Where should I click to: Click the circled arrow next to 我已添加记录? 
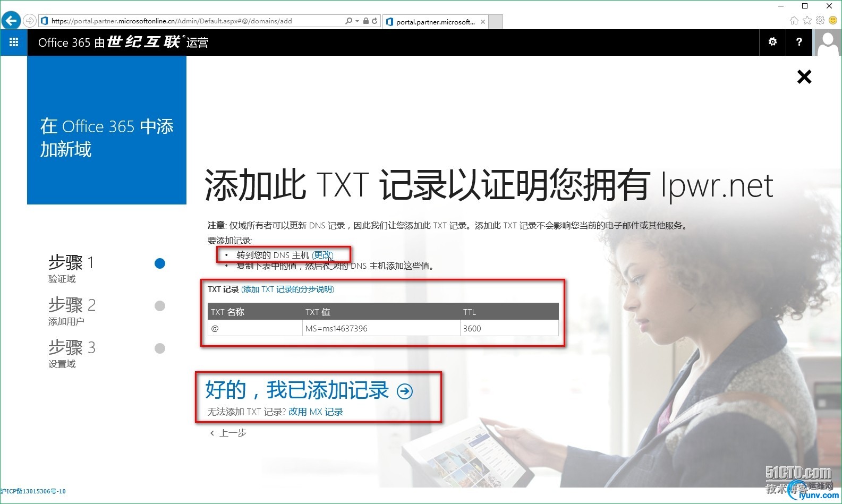[x=405, y=391]
